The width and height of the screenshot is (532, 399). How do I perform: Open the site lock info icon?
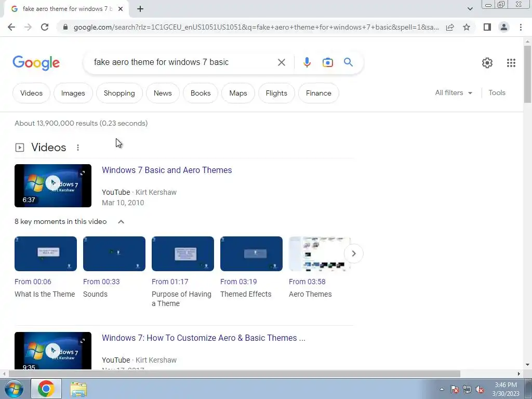coord(65,27)
